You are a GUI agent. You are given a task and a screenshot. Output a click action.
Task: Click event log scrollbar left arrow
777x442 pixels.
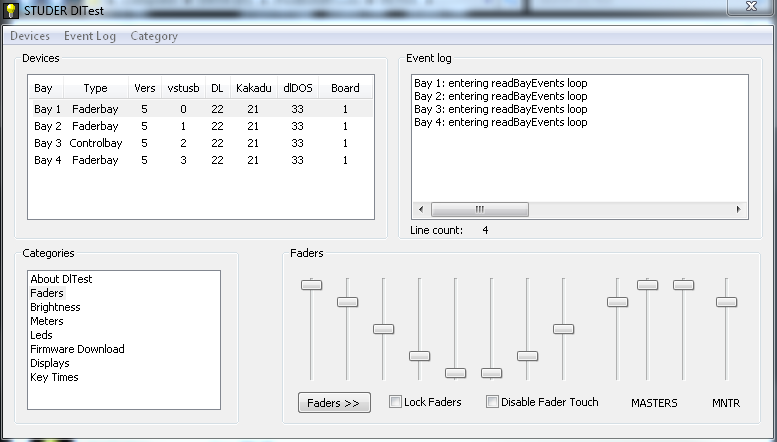(421, 210)
